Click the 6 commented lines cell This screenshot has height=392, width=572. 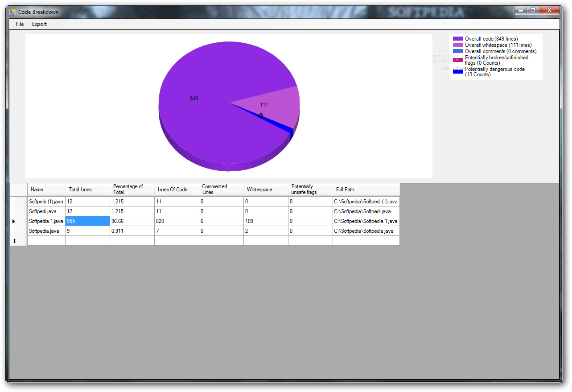coord(221,221)
